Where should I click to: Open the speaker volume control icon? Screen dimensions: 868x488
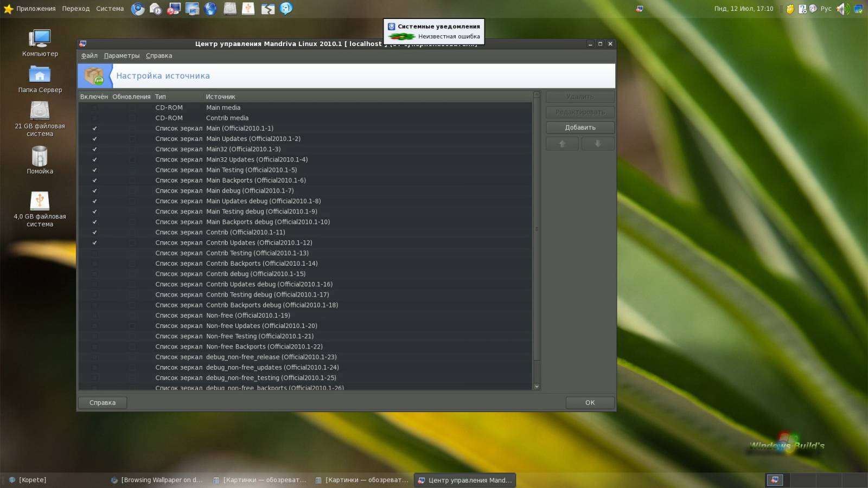tap(843, 9)
